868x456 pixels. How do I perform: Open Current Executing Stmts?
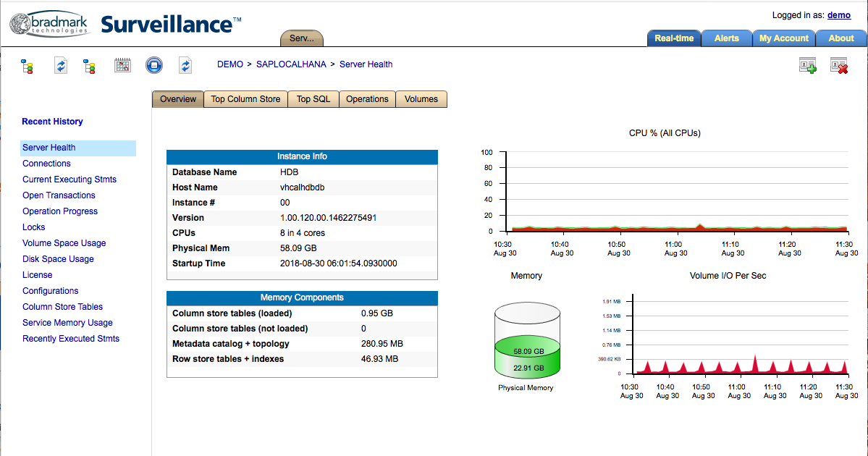pyautogui.click(x=69, y=180)
